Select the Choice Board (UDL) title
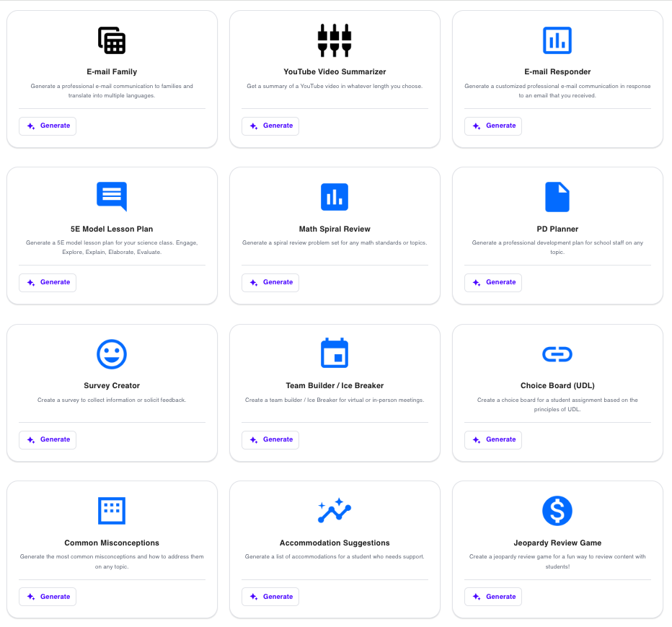 coord(557,386)
